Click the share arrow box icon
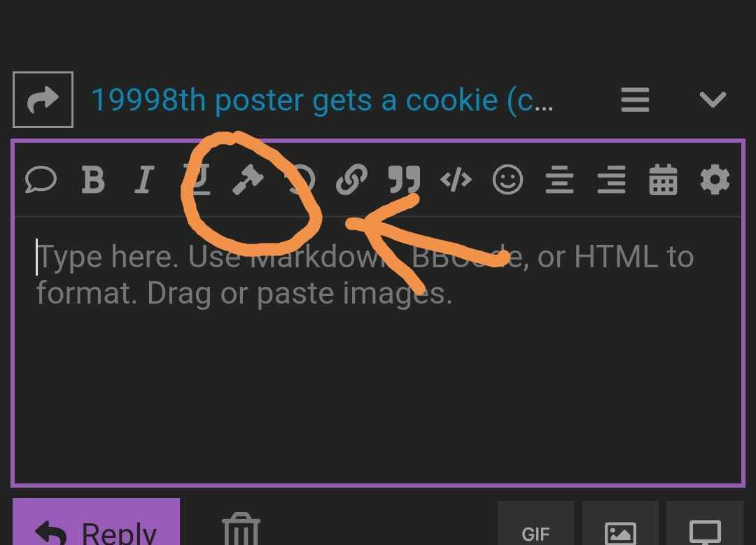 coord(43,100)
